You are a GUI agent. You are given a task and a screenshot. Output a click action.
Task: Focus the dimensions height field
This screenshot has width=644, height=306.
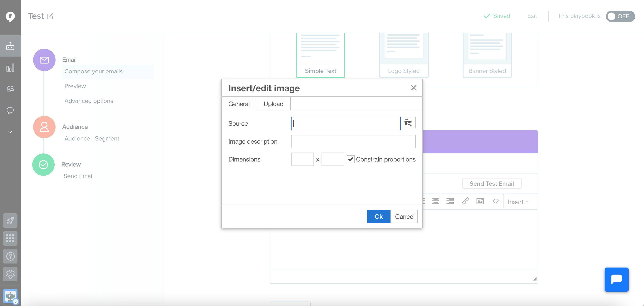click(333, 159)
